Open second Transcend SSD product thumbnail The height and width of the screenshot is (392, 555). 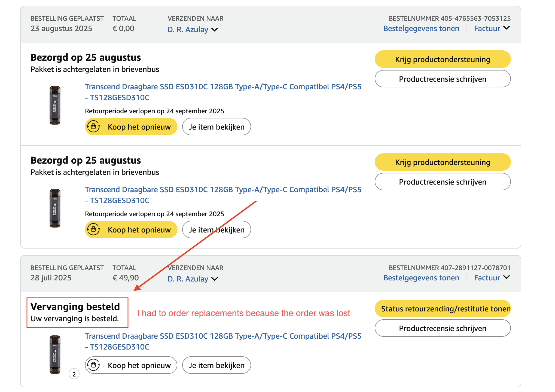pos(55,208)
